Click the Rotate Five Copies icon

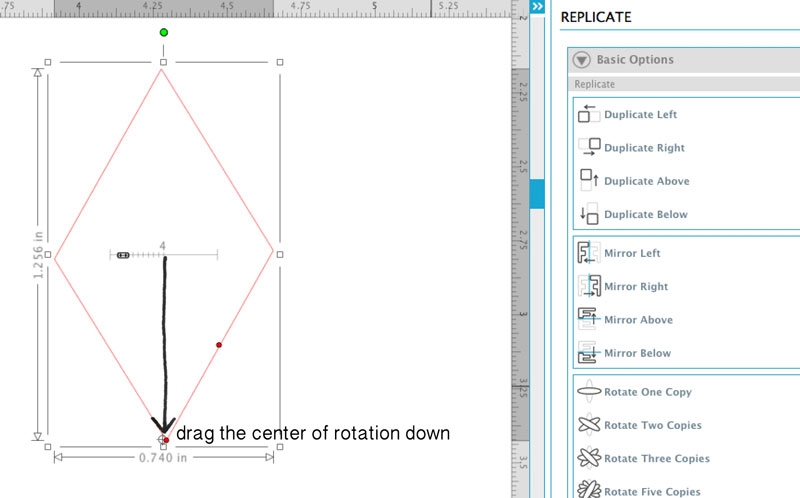click(589, 490)
